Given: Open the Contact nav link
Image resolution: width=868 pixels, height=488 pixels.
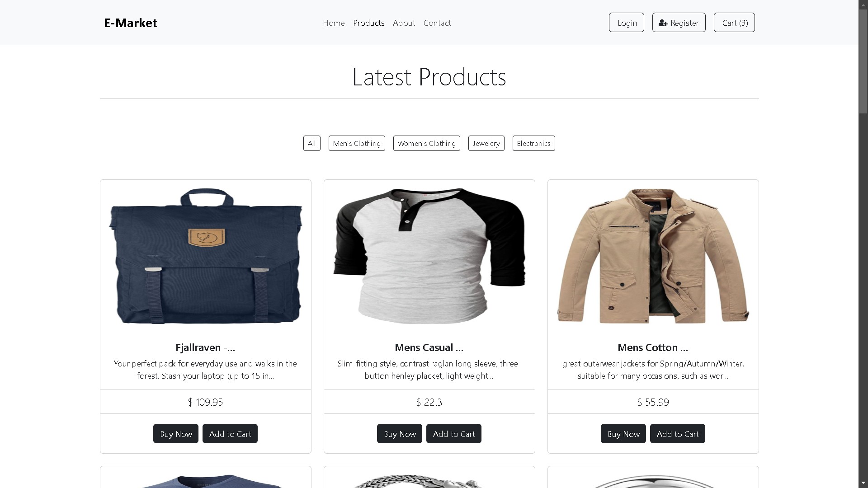Looking at the screenshot, I should click(x=437, y=23).
